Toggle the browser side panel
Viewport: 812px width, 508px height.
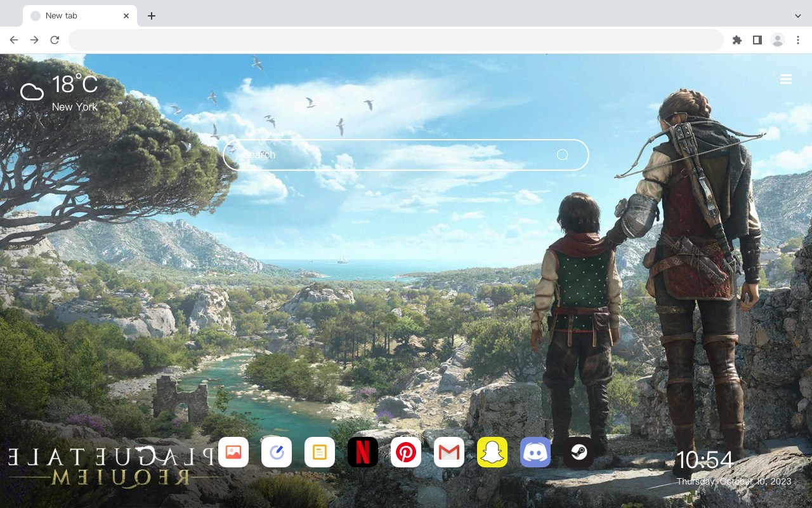click(x=757, y=40)
